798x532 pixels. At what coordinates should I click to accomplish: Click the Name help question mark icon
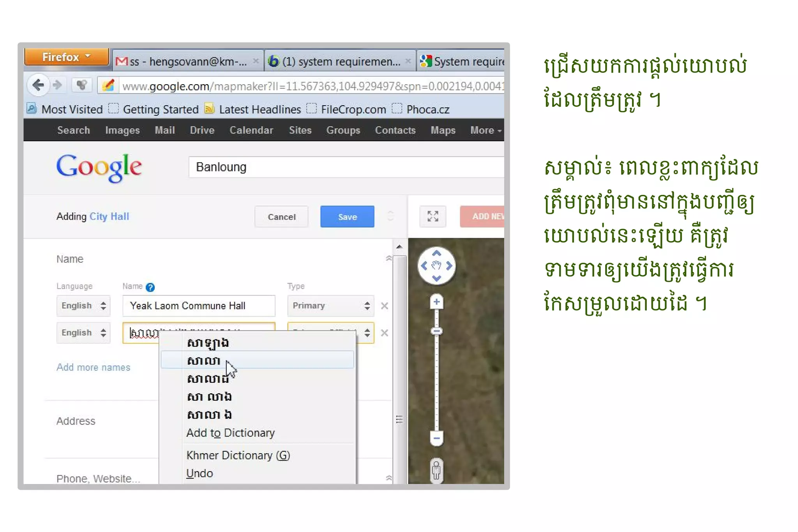(150, 287)
